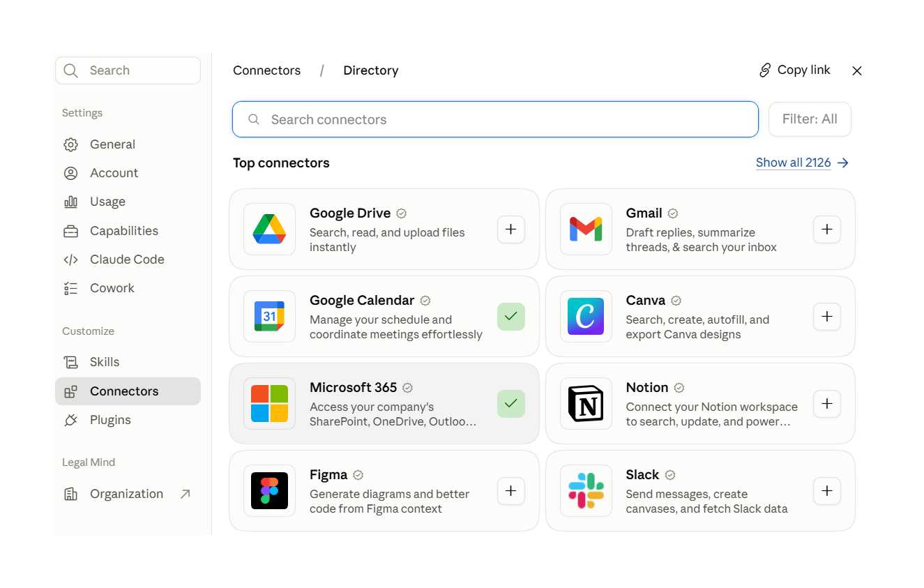Click the Plugins plug icon

point(70,420)
